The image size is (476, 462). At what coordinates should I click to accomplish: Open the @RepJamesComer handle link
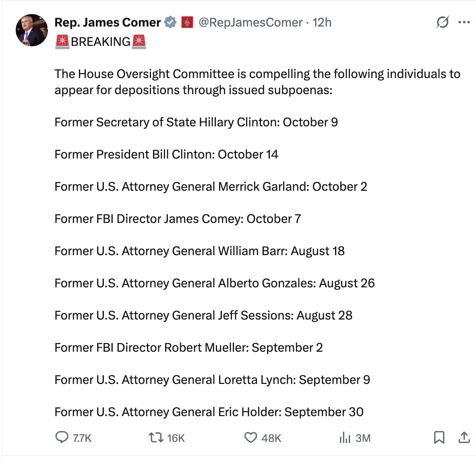click(x=250, y=23)
